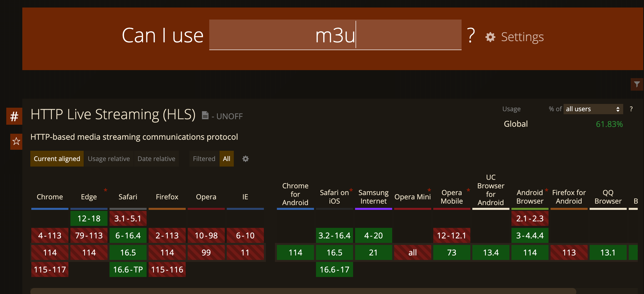
Task: Select Android Browser 2.1-2.3 cell
Action: 530,218
